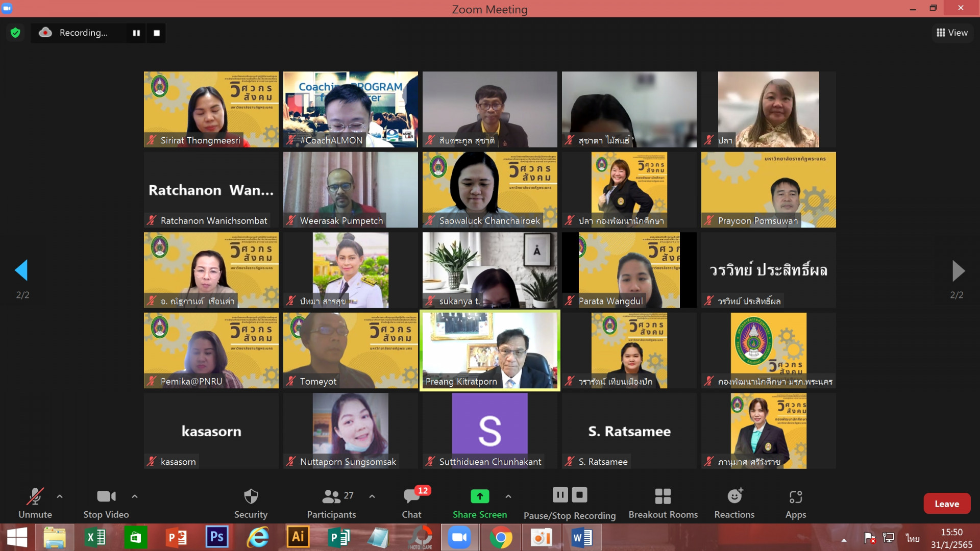Select Ratchanon Wanichsombat tile
The width and height of the screenshot is (980, 551).
point(211,190)
